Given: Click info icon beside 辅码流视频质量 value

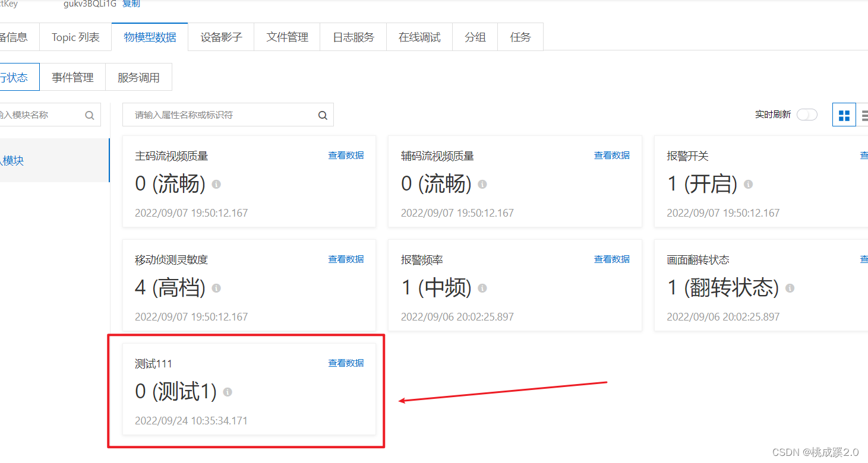Looking at the screenshot, I should [x=482, y=184].
